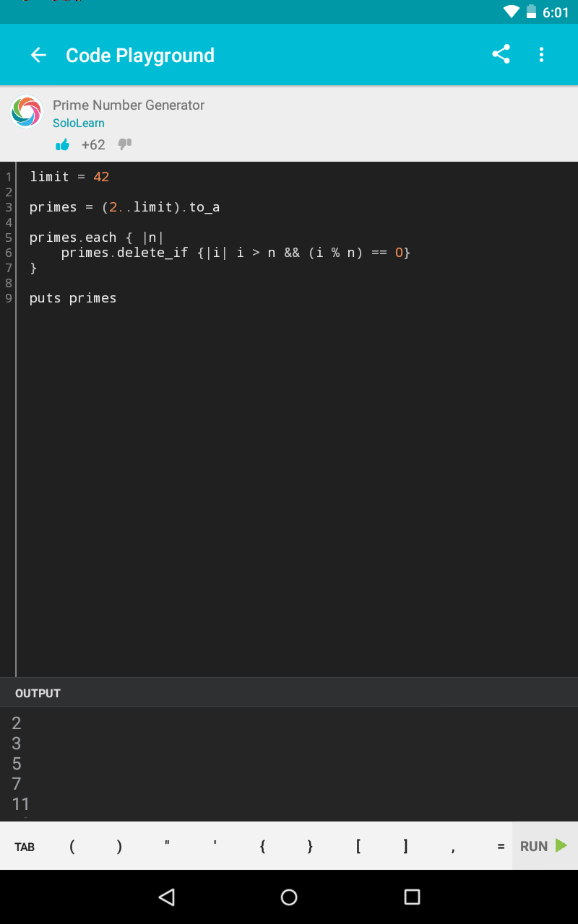
Task: Tap the OUTPUT panel header
Action: coord(289,693)
